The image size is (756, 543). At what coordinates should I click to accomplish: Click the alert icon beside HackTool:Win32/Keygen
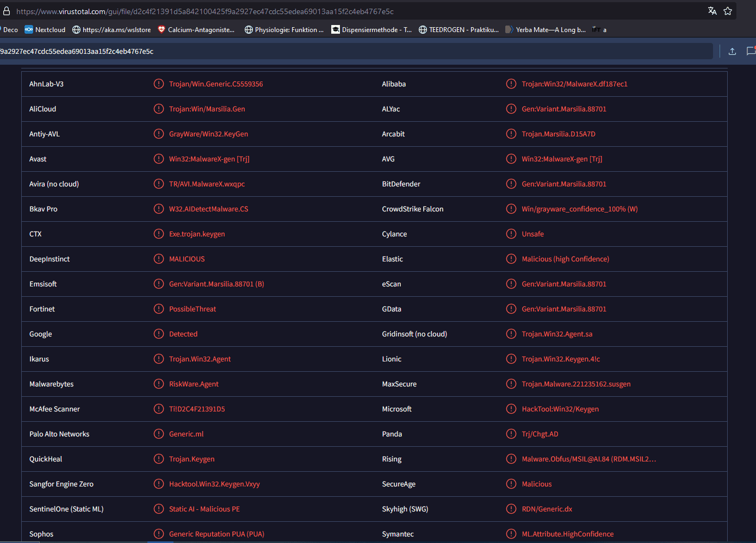pos(511,409)
